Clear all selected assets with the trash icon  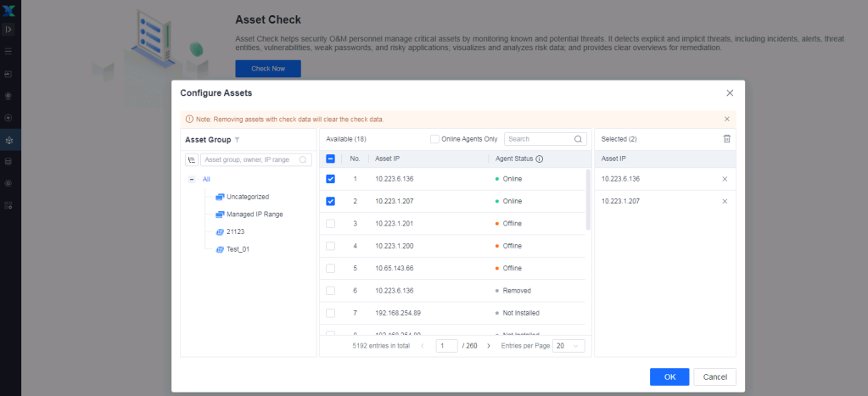click(727, 139)
